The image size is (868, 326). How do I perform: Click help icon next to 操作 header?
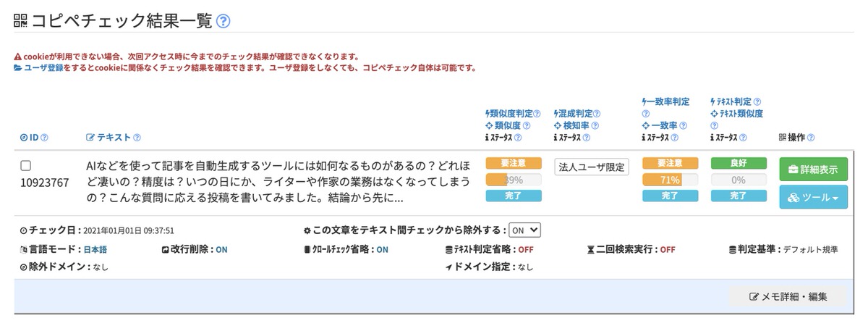tap(810, 138)
